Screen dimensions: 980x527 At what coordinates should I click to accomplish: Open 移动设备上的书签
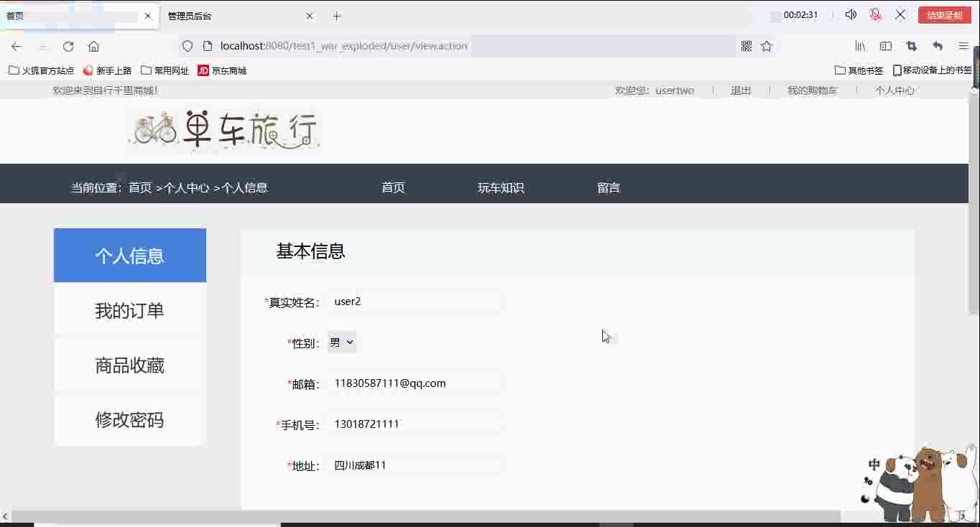point(932,70)
